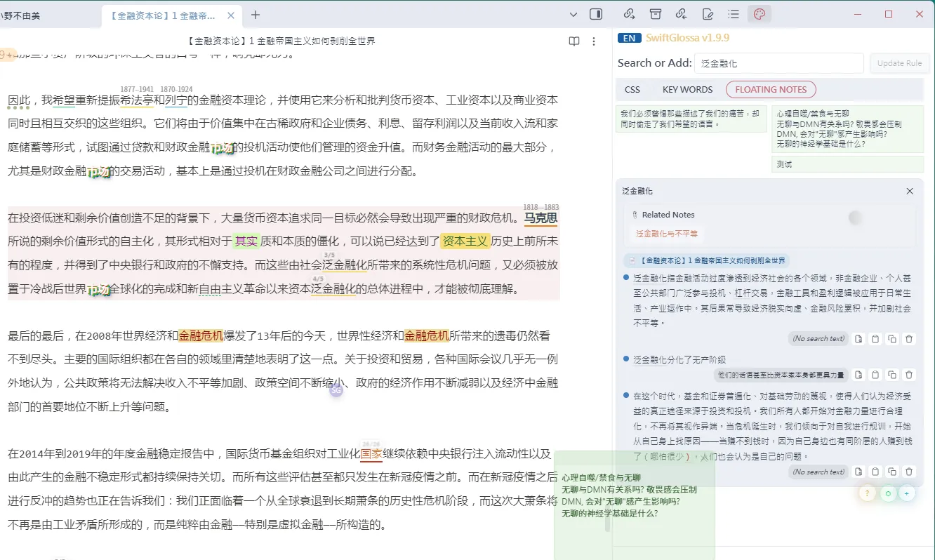Delete the 分化了无产阶级 note
This screenshot has height=560, width=935.
pos(909,375)
